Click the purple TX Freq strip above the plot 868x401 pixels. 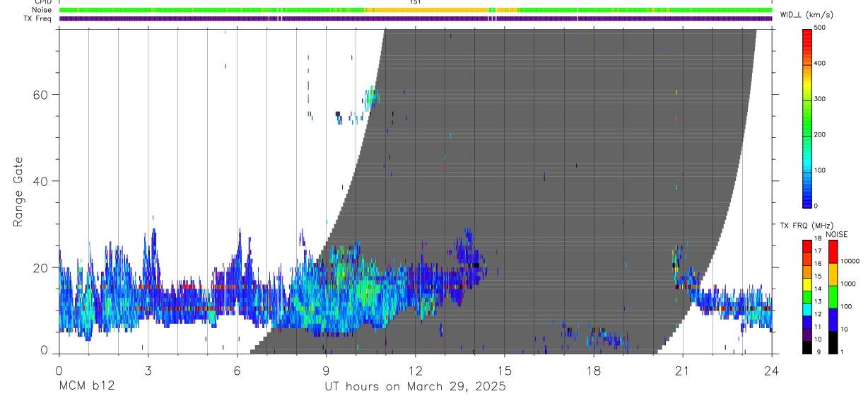click(x=416, y=18)
